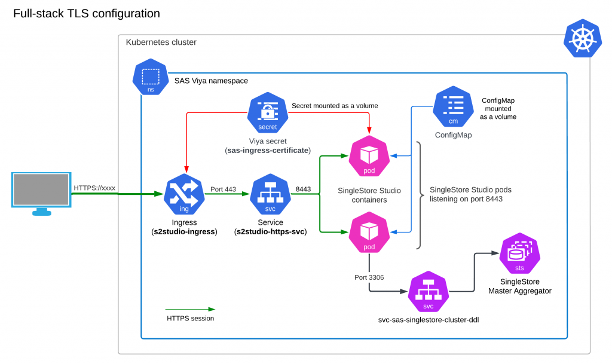Select the 'Port 3306' label
612x364 pixels.
tap(369, 277)
